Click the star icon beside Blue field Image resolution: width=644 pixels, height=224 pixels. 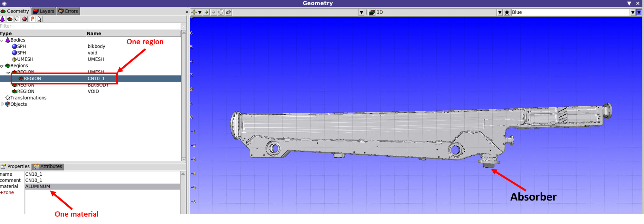point(507,12)
